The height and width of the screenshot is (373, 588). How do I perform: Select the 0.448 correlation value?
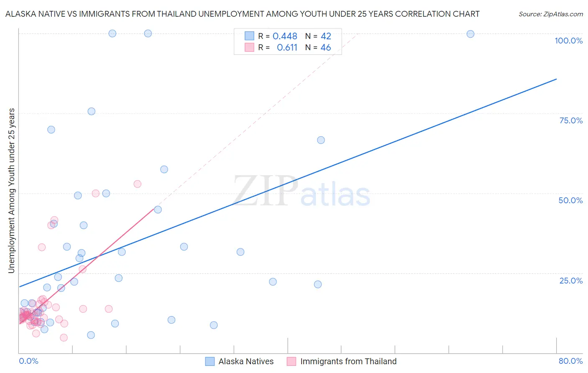coord(285,36)
